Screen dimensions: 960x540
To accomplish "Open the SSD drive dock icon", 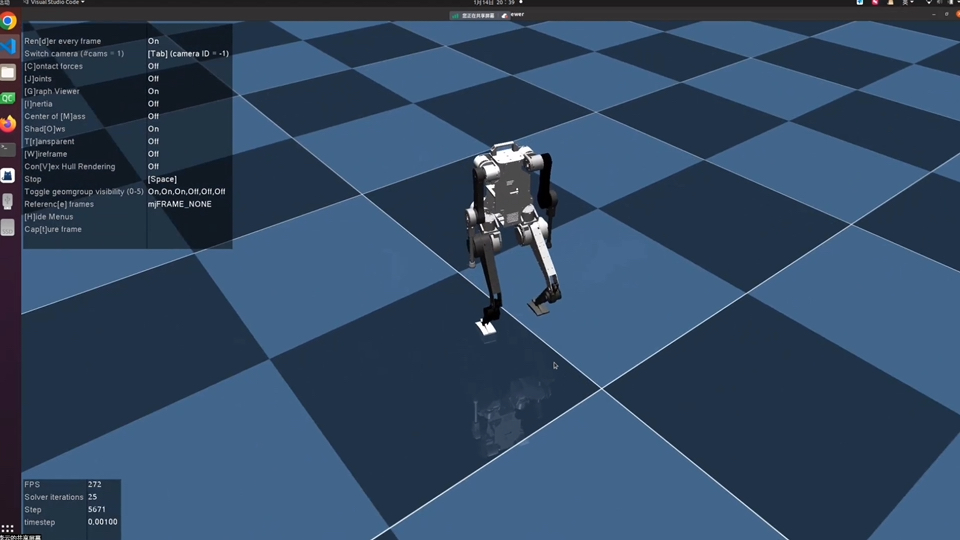I will pyautogui.click(x=8, y=228).
